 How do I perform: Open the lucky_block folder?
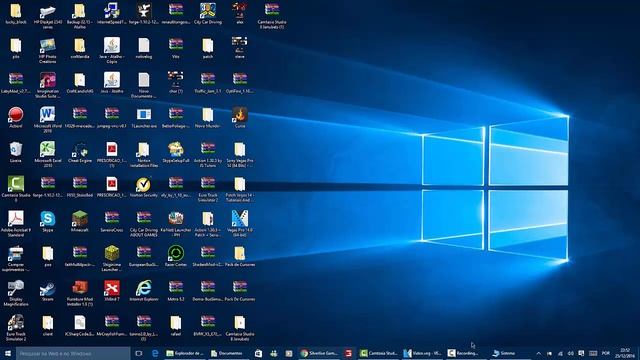click(x=16, y=10)
